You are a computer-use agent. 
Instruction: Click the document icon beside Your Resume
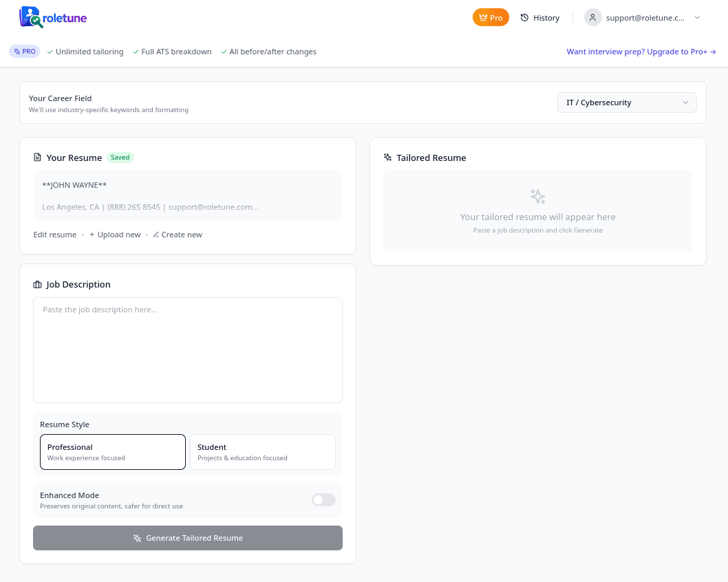[38, 158]
